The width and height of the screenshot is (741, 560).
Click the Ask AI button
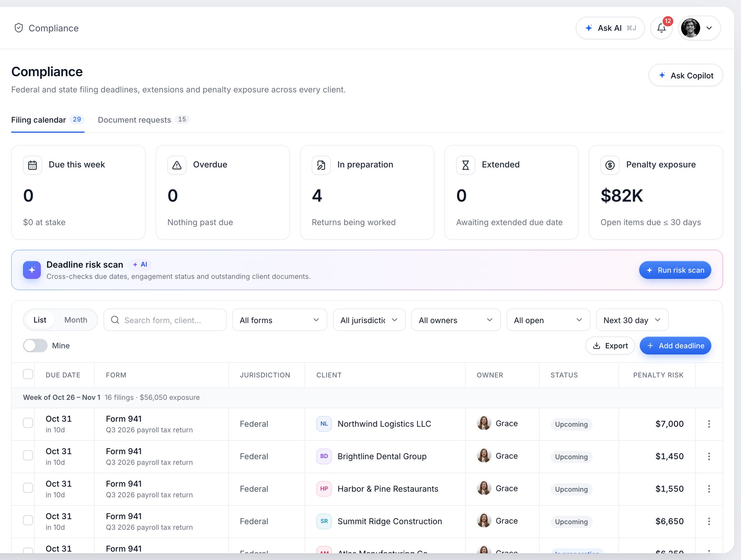[x=610, y=28]
